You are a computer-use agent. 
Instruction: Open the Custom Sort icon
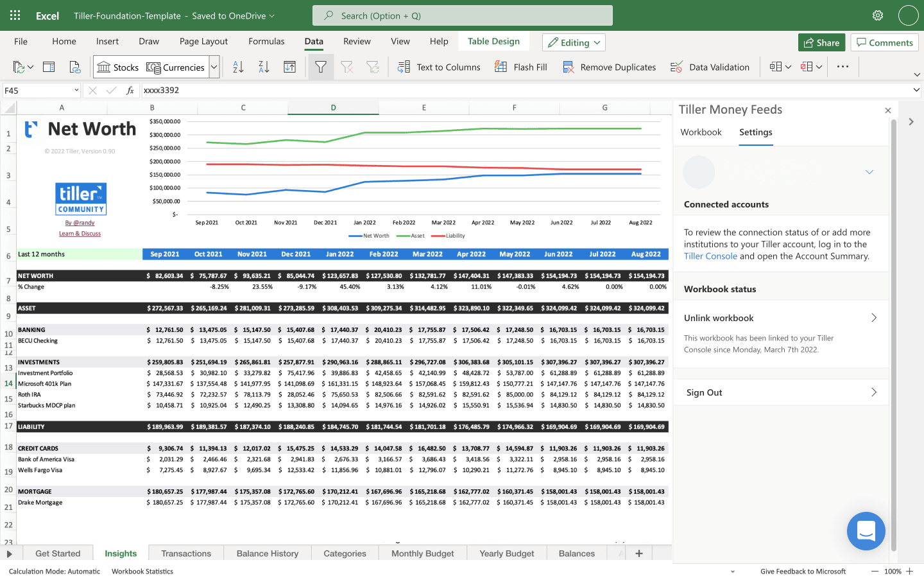[290, 67]
